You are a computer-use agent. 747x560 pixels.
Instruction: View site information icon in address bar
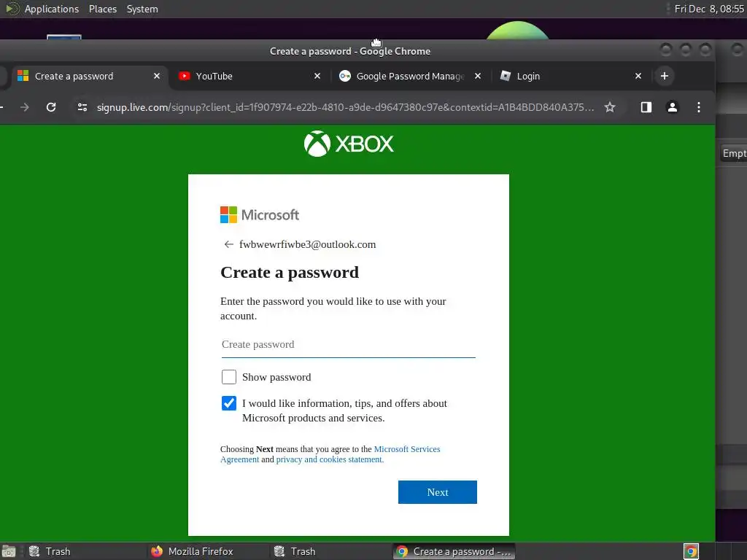click(82, 107)
